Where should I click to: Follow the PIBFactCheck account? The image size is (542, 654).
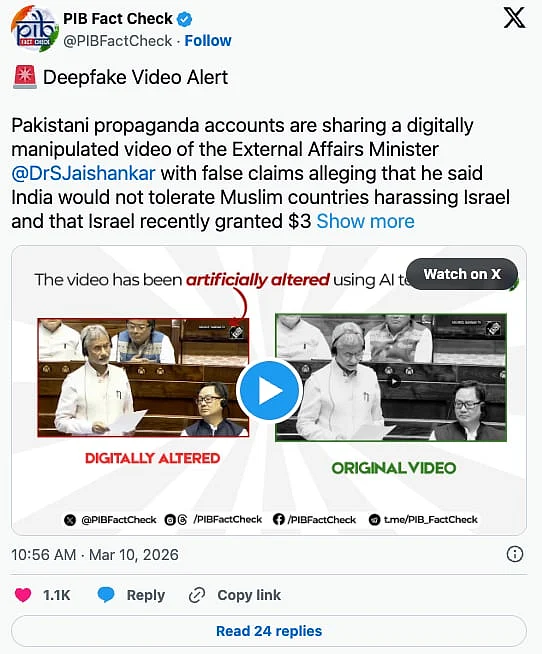[208, 41]
